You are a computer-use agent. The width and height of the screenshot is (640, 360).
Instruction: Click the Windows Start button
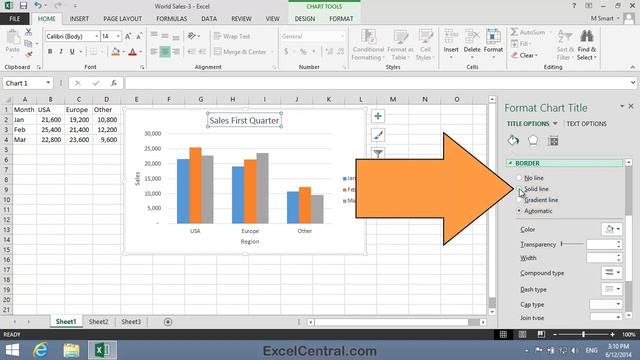pos(12,350)
